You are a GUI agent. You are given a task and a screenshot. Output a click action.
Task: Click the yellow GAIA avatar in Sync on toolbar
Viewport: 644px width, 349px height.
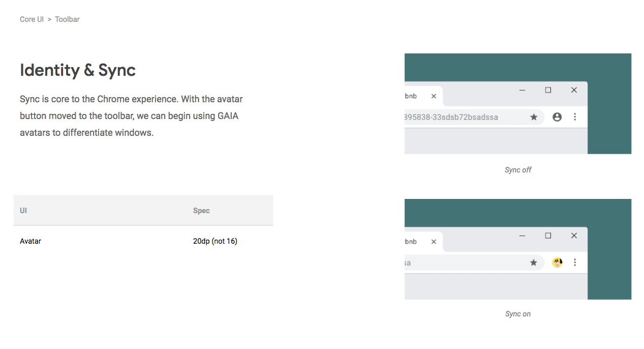click(557, 263)
